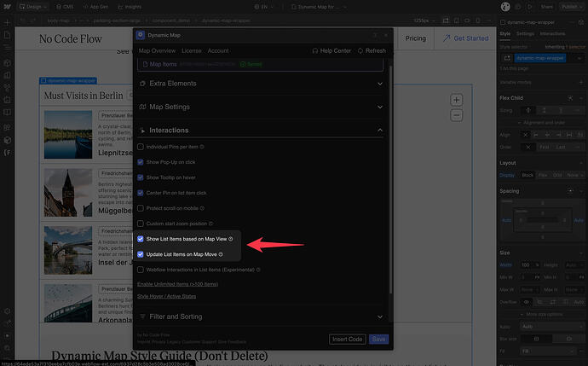The width and height of the screenshot is (588, 366).
Task: Click the Map Items document icon
Action: click(x=145, y=64)
